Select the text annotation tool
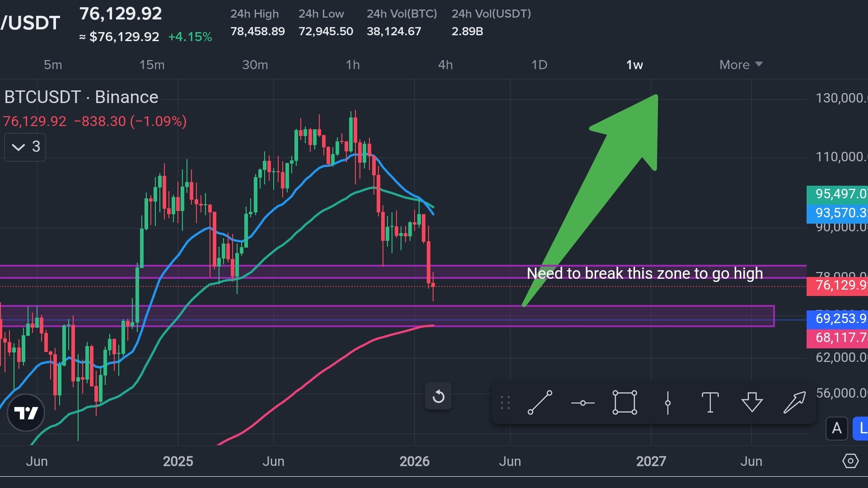The image size is (868, 488). coord(710,402)
